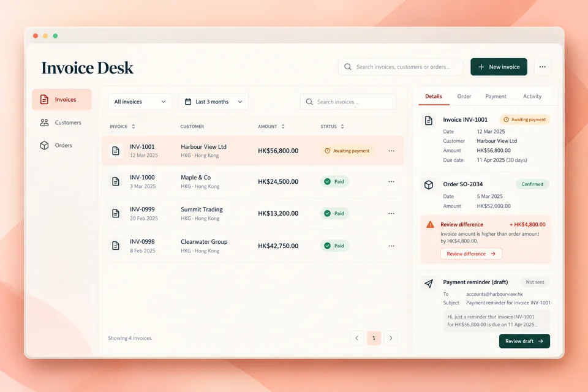Click the Order SO-2034 heading
This screenshot has height=392, width=588.
point(463,184)
